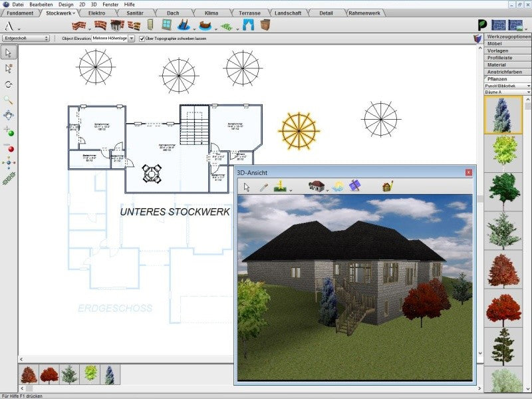Screen dimensions: 532x399
Task: Select the yellow-green tree thumbnail in library
Action: coord(503,154)
